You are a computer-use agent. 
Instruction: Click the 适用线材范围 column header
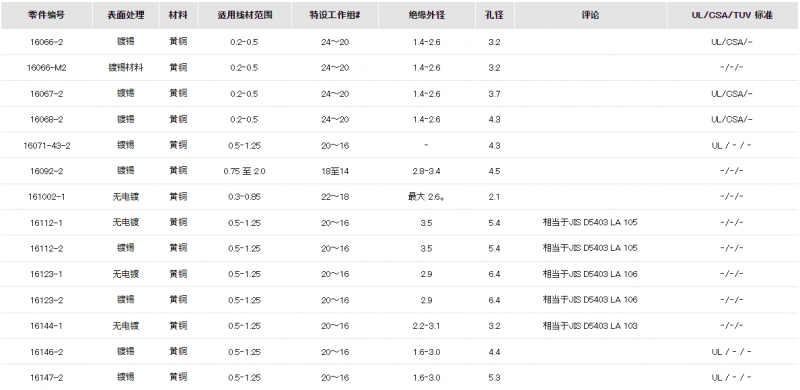244,15
